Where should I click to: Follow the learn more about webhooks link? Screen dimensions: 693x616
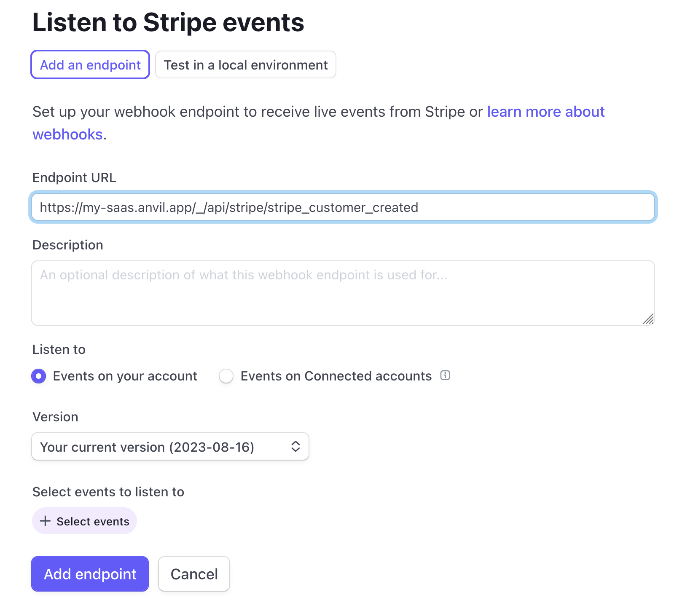(545, 112)
